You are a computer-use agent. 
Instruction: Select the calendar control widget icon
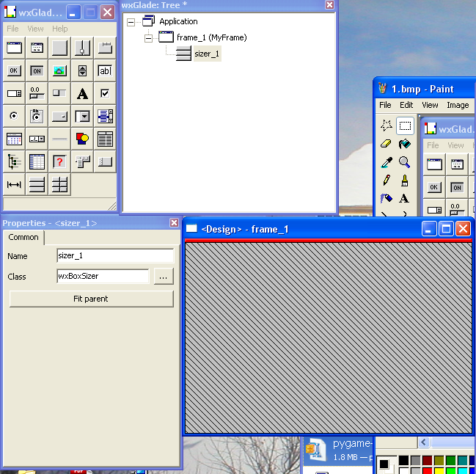click(14, 139)
